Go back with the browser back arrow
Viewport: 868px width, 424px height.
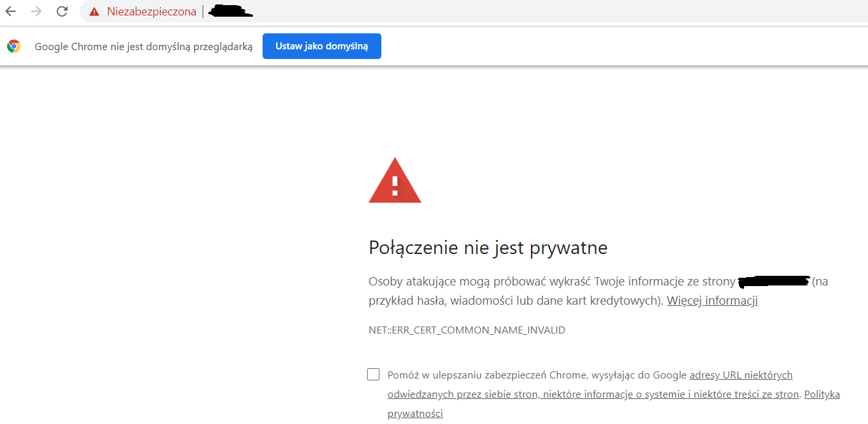click(11, 12)
